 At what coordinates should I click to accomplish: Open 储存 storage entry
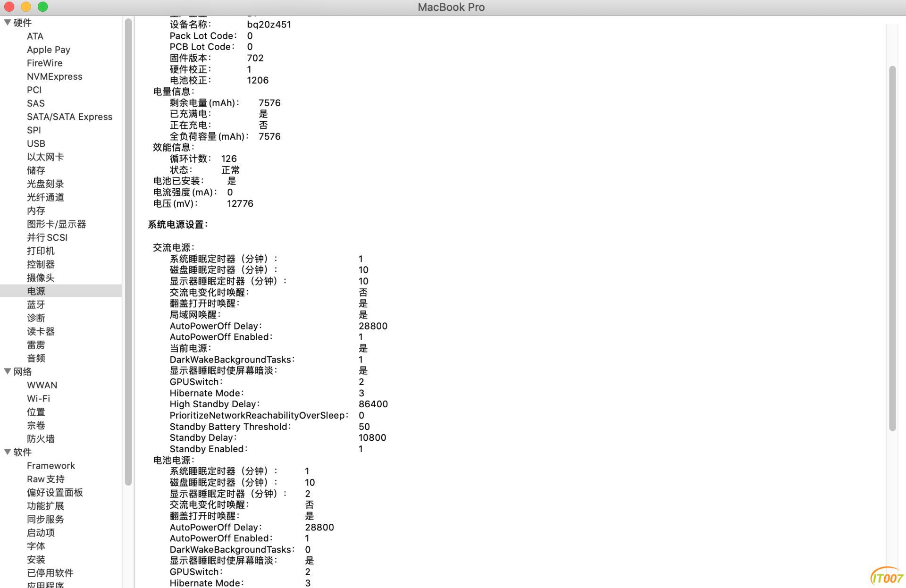click(x=36, y=170)
